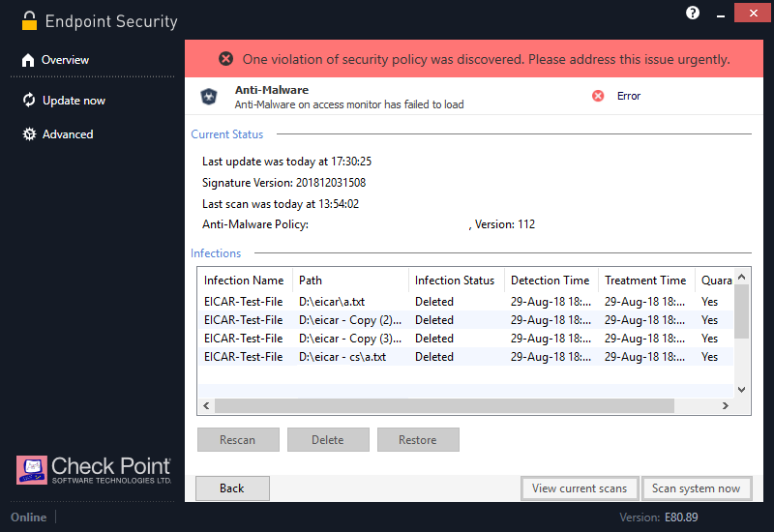The width and height of the screenshot is (774, 532).
Task: Click the horizontal scroll left arrow
Action: pos(206,405)
